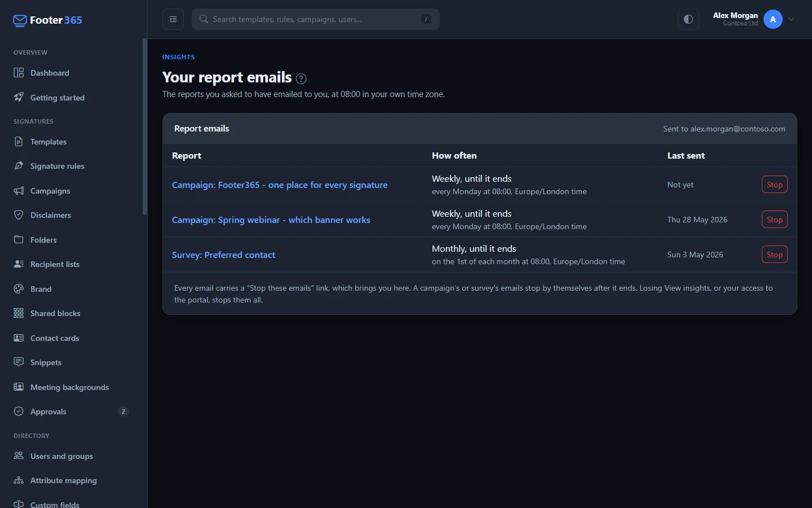Click the 'Thu 28 May 2026' last sent cell

(x=698, y=220)
